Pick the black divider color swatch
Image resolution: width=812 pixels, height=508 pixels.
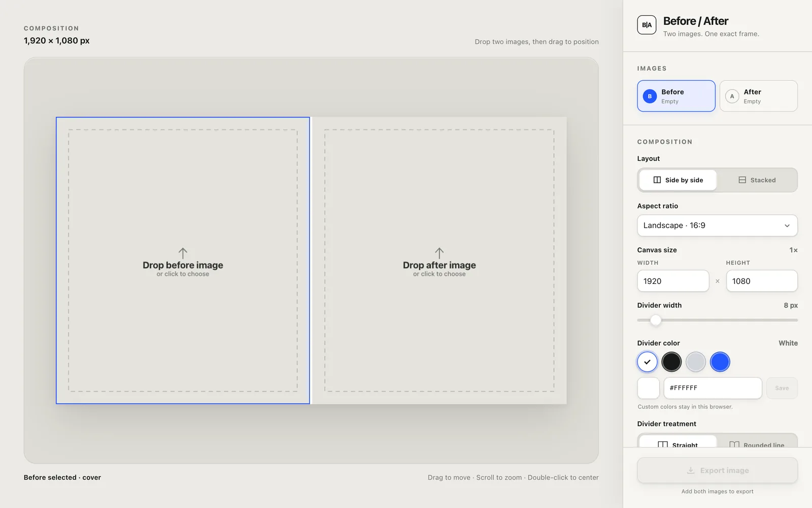pyautogui.click(x=671, y=362)
